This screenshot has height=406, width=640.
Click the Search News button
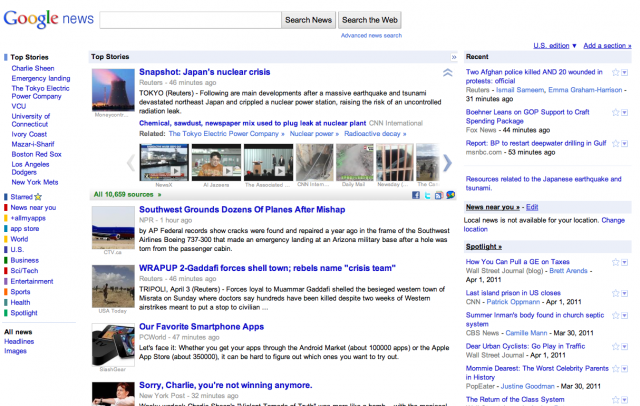point(308,20)
